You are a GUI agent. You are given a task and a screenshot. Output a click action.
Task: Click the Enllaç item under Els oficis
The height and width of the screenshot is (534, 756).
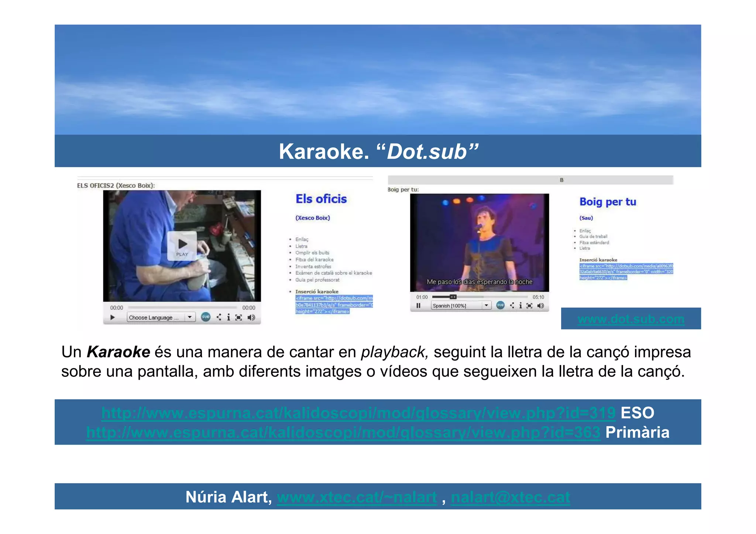[302, 240]
